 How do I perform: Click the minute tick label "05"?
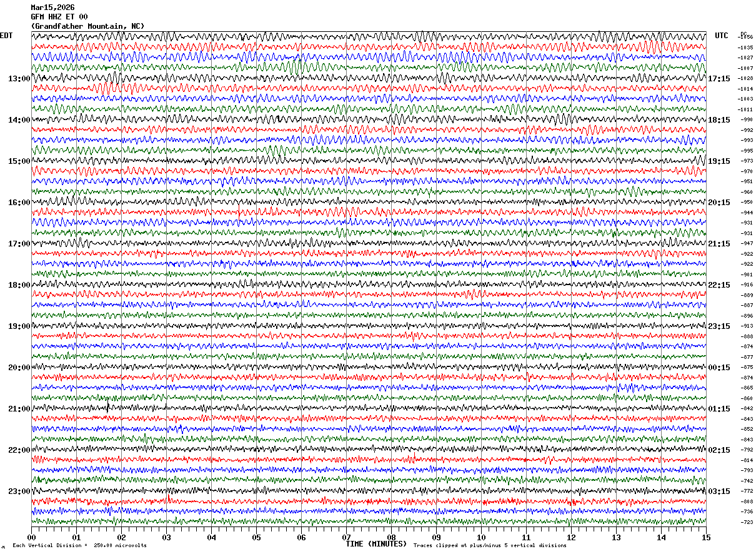tap(256, 537)
